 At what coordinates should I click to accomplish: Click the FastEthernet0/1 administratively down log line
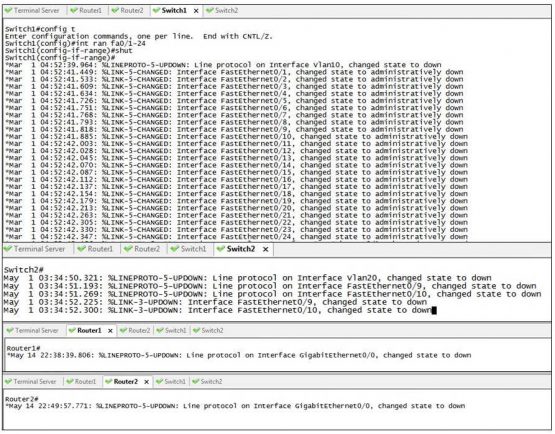point(234,72)
